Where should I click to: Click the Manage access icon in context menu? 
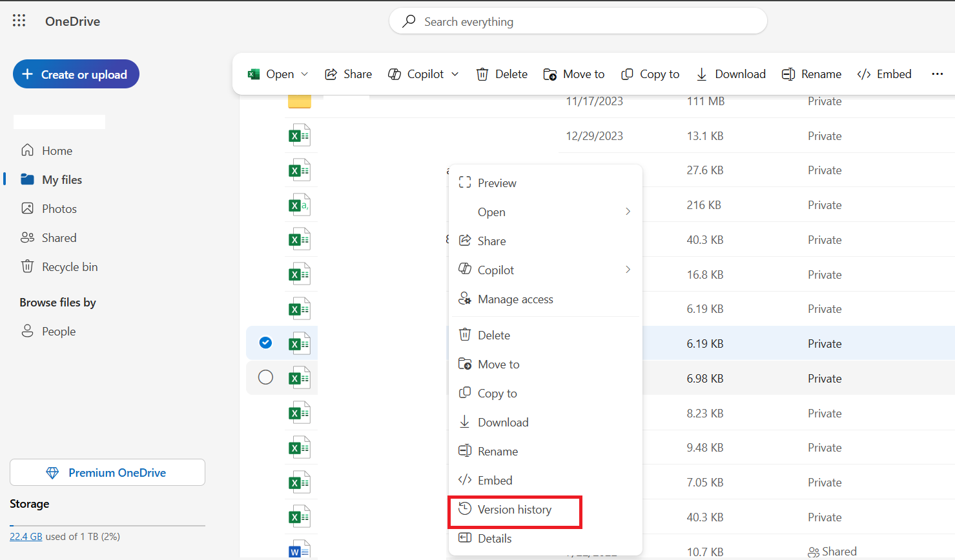pos(465,299)
